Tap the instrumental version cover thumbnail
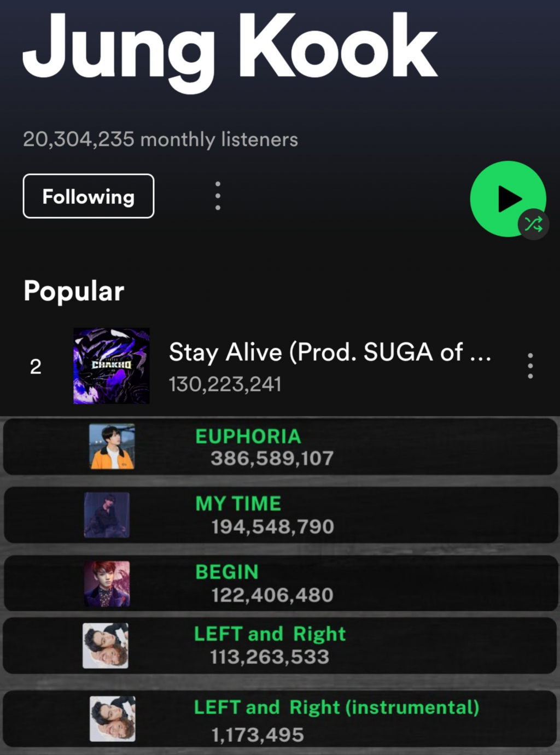 pyautogui.click(x=113, y=718)
